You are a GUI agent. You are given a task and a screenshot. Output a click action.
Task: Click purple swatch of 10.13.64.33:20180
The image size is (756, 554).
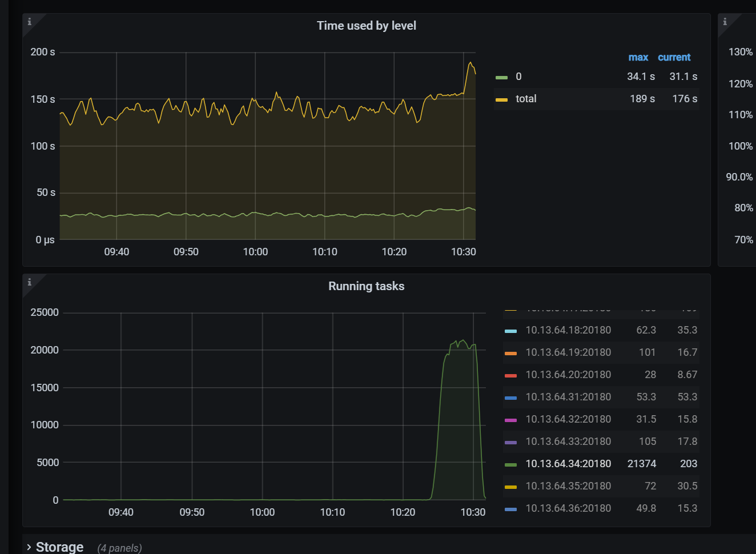510,442
